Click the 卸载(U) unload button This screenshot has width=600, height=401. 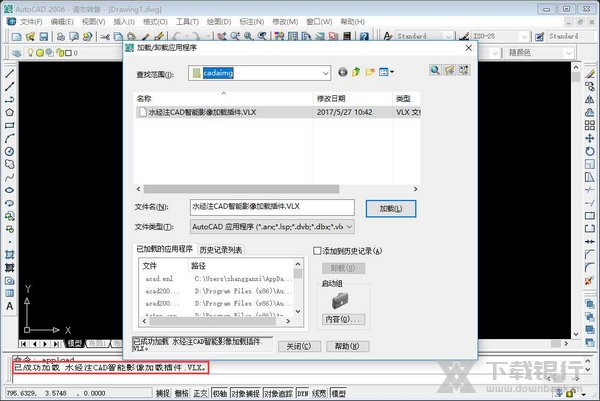[x=343, y=268]
